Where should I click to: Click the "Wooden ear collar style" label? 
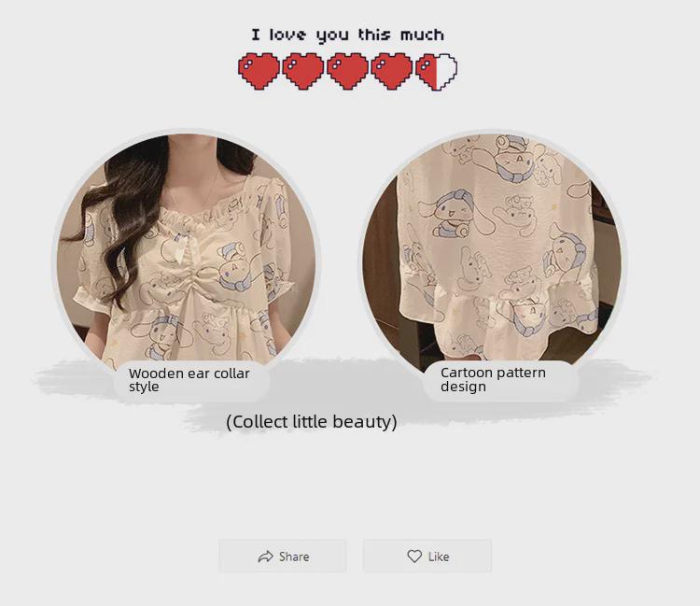pos(189,380)
